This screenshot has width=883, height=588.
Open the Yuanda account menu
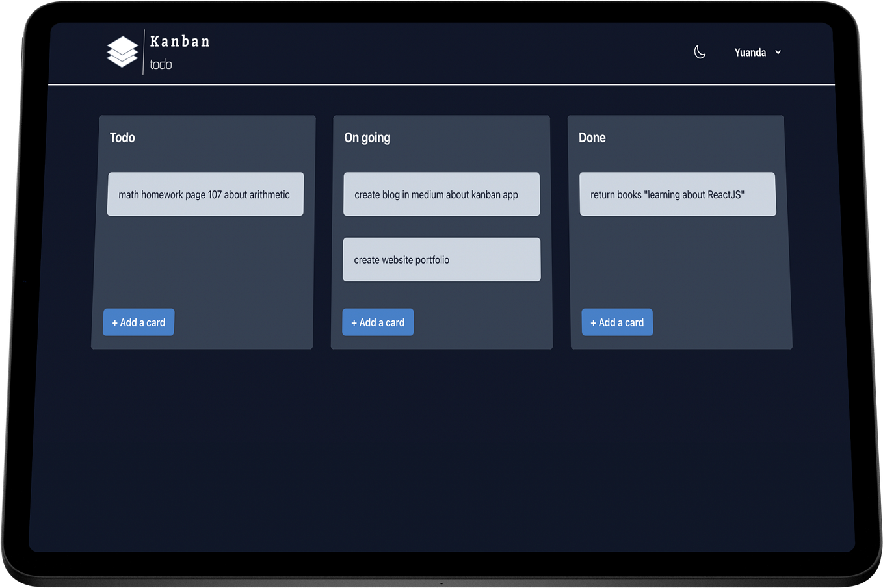tap(757, 52)
